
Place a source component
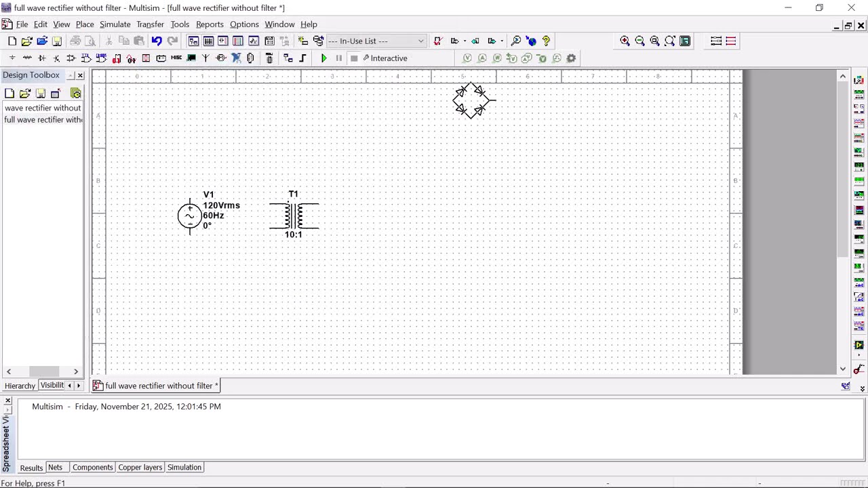[x=12, y=58]
